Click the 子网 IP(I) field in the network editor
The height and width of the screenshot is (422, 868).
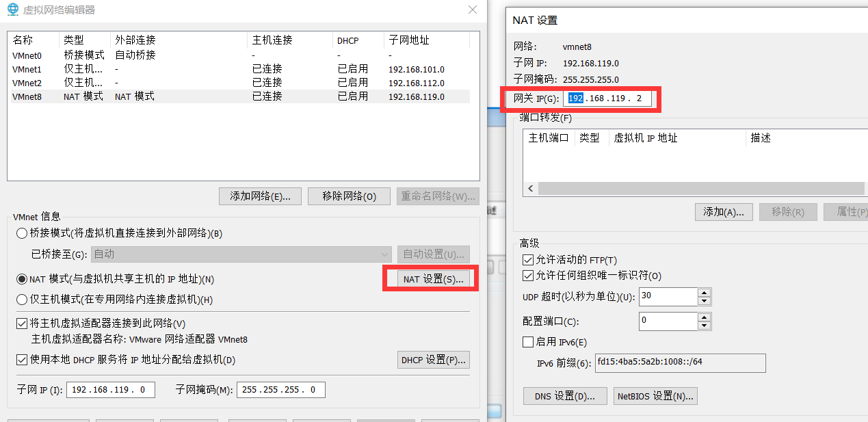tap(111, 390)
